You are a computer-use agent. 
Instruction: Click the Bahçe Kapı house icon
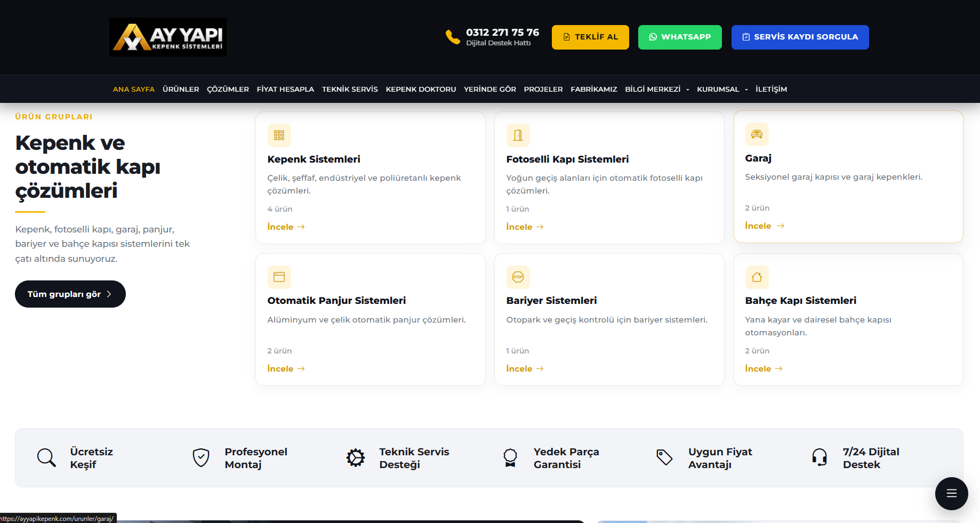point(757,277)
